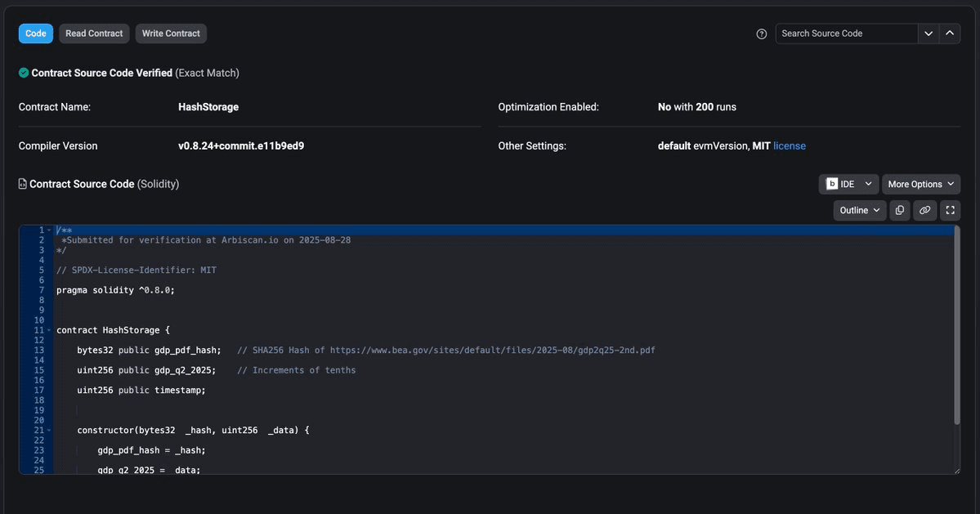980x514 pixels.
Task: Click compiler version v0.8.24+commit.e11b9ed9
Action: (x=241, y=146)
